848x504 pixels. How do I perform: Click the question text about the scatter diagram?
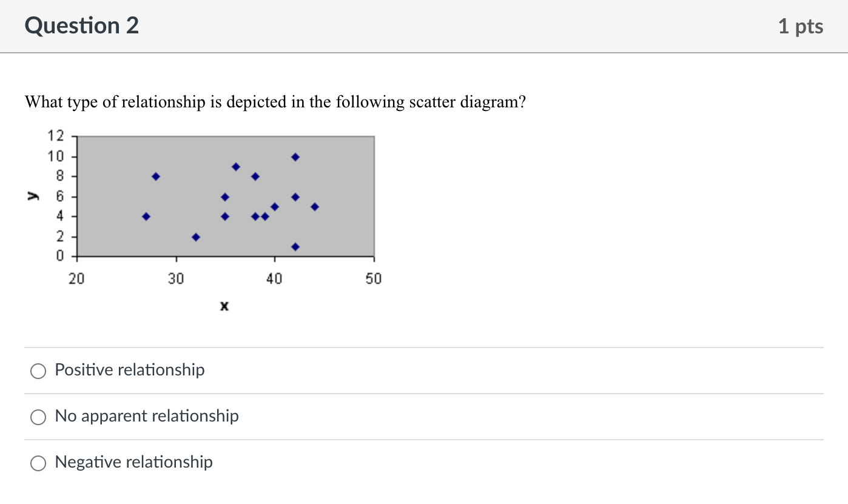tap(275, 102)
